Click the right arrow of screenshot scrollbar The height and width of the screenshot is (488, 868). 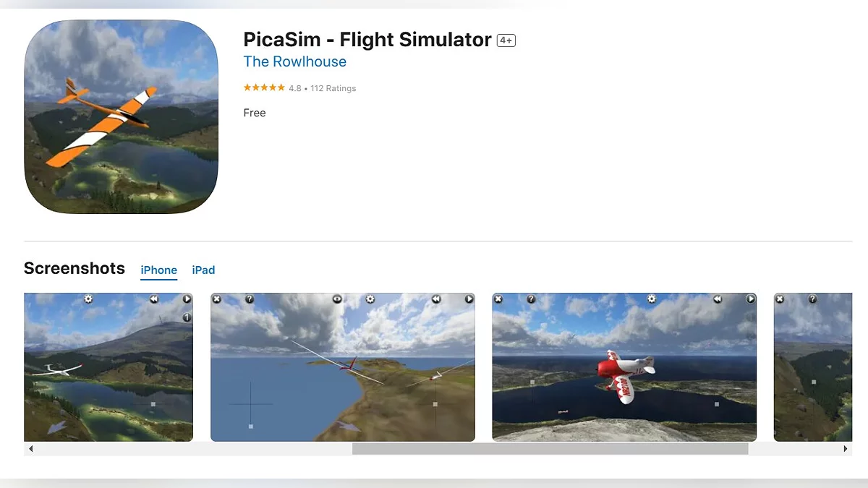[846, 449]
